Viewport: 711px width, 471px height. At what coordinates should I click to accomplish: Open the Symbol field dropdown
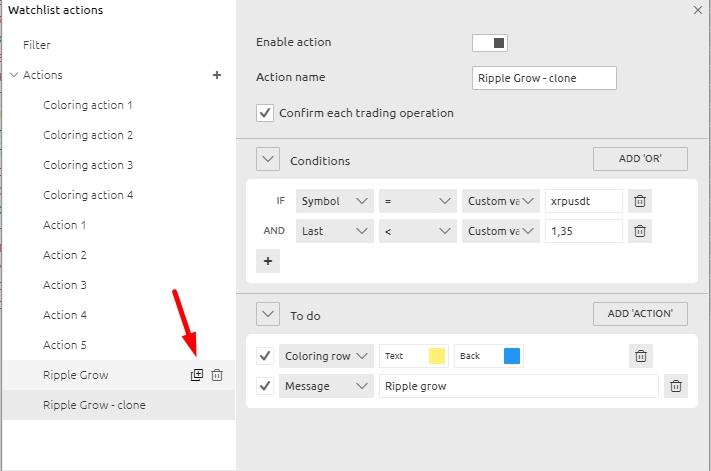point(334,201)
